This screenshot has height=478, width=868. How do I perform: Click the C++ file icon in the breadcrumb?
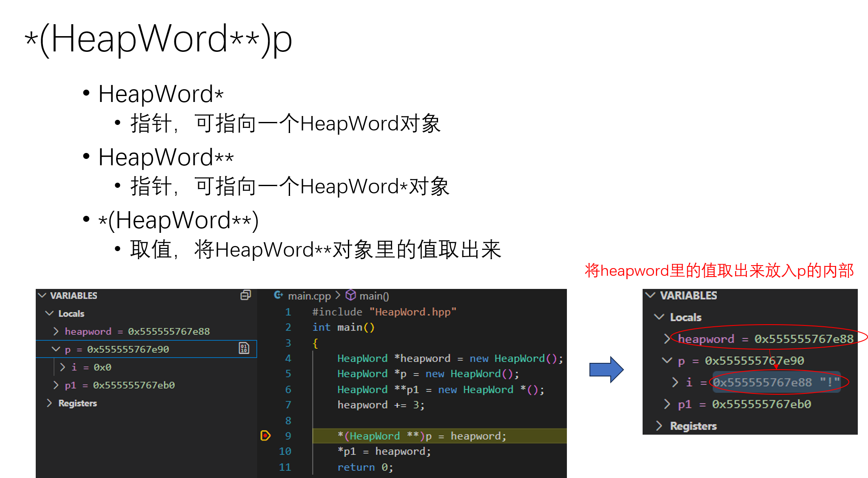[279, 295]
